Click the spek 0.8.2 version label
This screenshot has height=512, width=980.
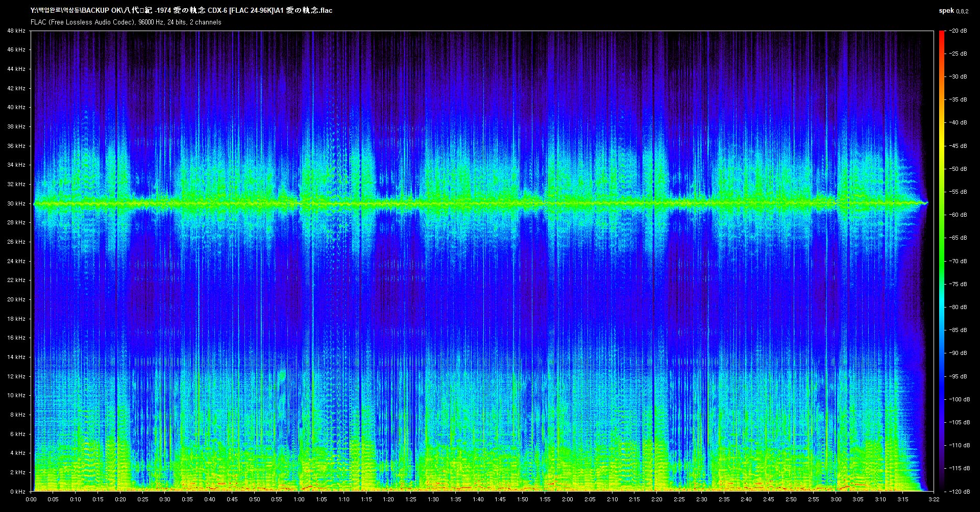click(x=953, y=11)
